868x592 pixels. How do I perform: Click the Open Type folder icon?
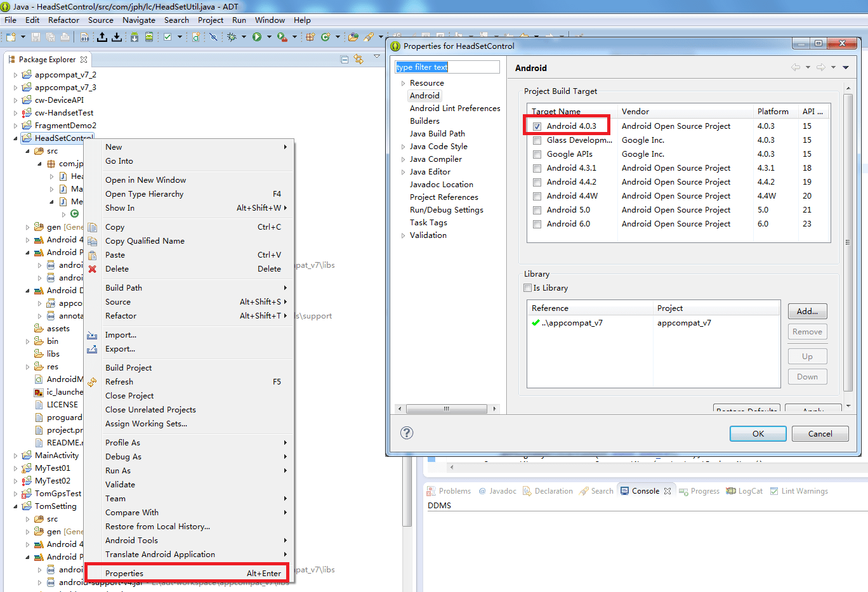(x=353, y=37)
